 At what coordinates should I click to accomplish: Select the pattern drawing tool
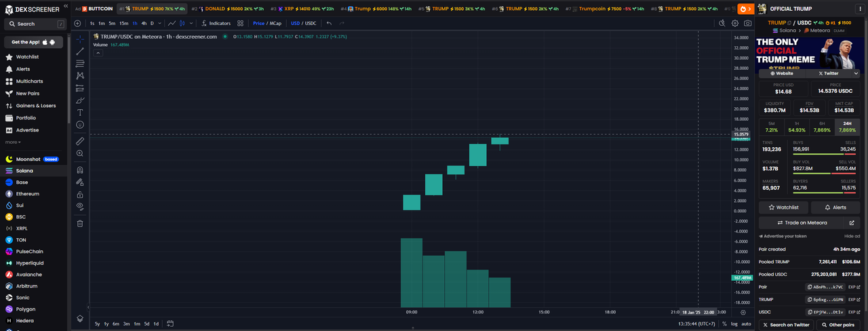pos(80,76)
